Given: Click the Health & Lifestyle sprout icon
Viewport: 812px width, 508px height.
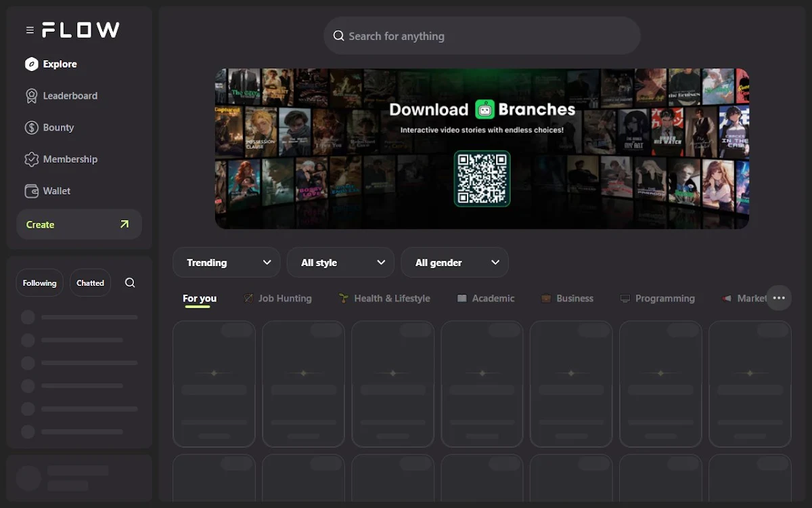Looking at the screenshot, I should (344, 298).
